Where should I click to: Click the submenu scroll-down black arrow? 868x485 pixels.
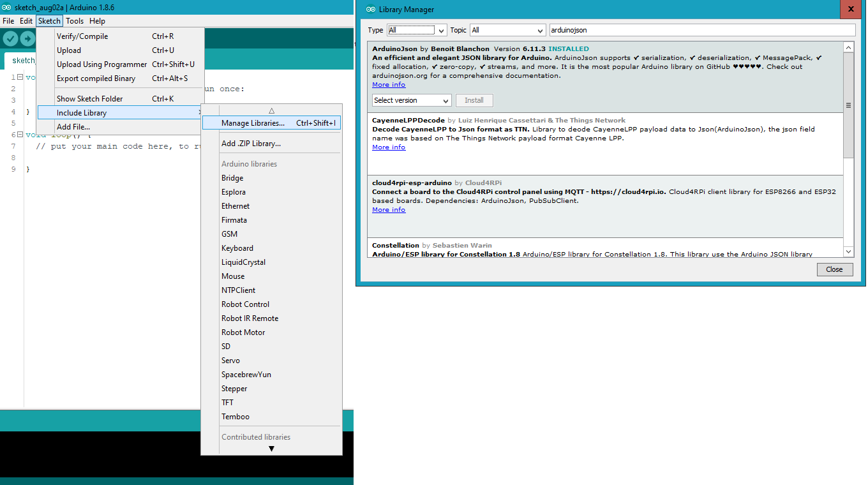271,449
